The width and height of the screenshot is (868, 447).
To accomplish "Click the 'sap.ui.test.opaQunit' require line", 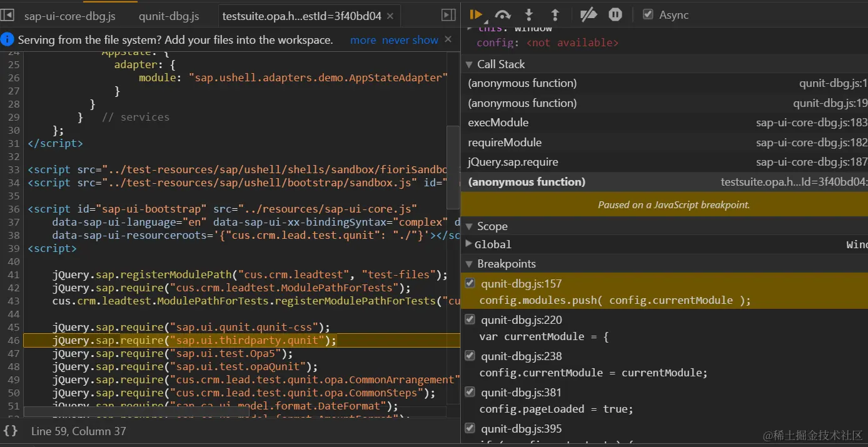I will pos(185,366).
